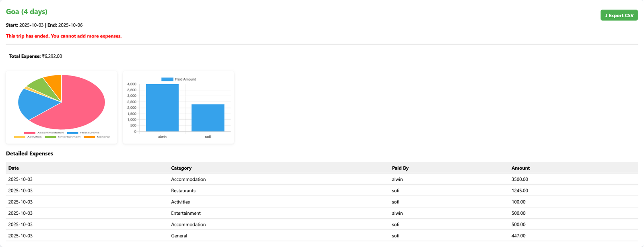The image size is (644, 247).
Task: Toggle Activities legend item in pie chart
Action: (28, 137)
